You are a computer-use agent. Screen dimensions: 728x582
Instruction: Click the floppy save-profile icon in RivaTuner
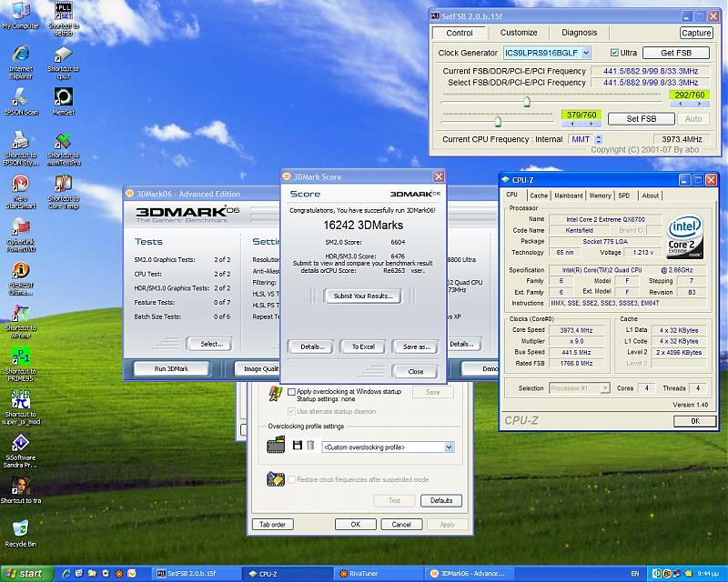pyautogui.click(x=298, y=446)
